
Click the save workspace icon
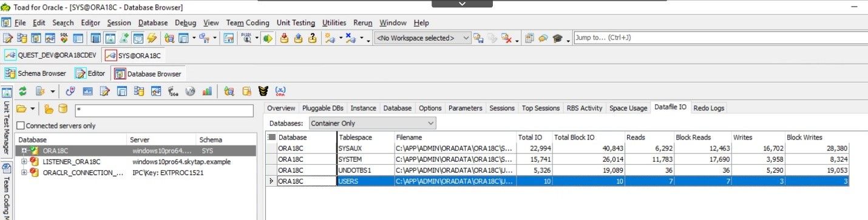point(479,38)
